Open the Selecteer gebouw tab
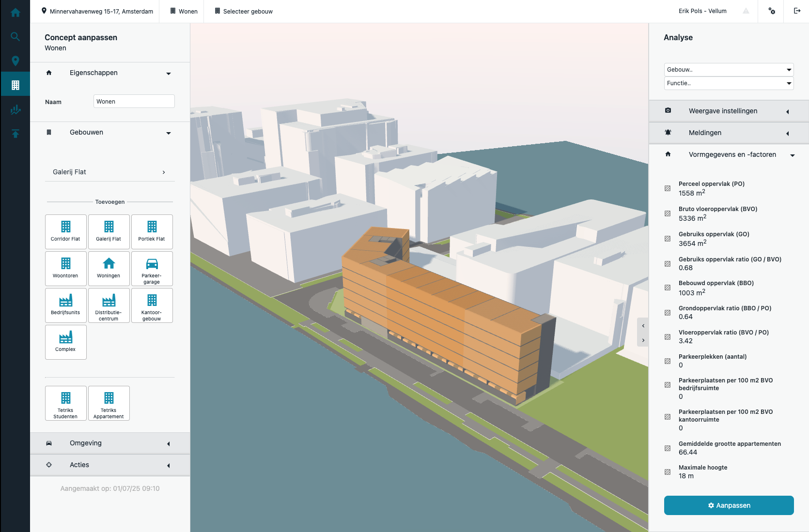The width and height of the screenshot is (809, 532). pyautogui.click(x=243, y=11)
